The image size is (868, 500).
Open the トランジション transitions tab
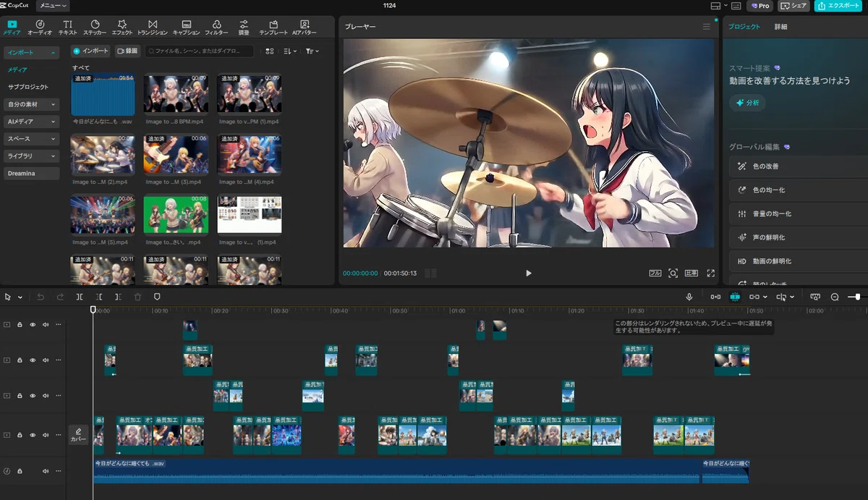[x=152, y=27]
